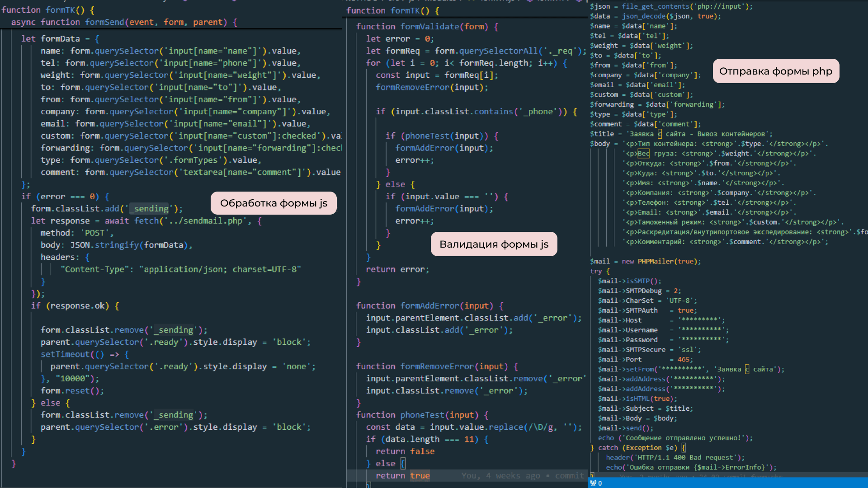The image size is (868, 488).
Task: Click the 'Сообщение отправлено успешно!' echo line
Action: click(675, 438)
